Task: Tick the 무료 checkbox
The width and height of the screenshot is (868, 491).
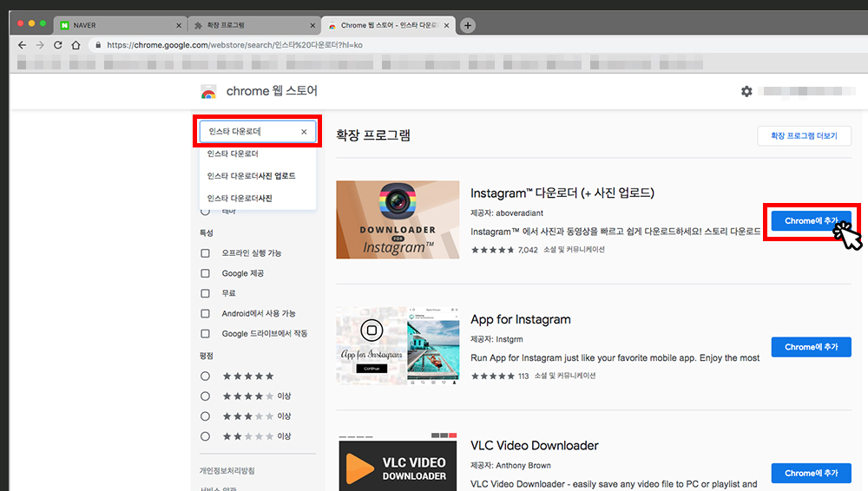Action: point(206,293)
